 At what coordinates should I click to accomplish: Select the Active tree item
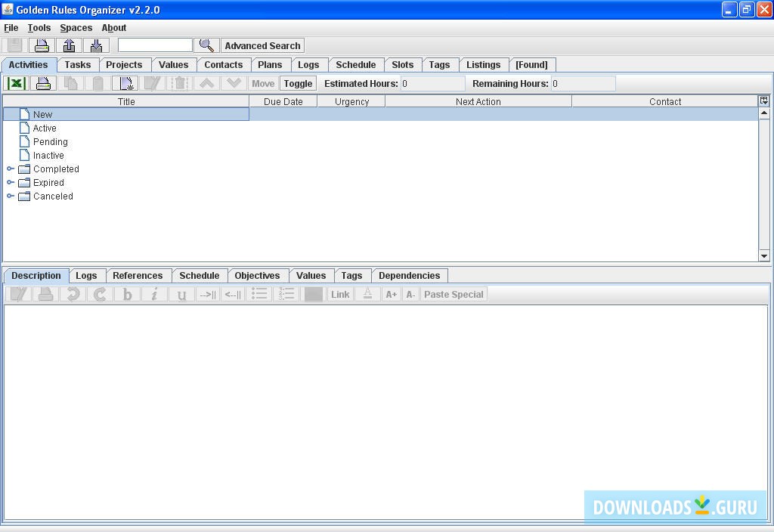coord(45,128)
